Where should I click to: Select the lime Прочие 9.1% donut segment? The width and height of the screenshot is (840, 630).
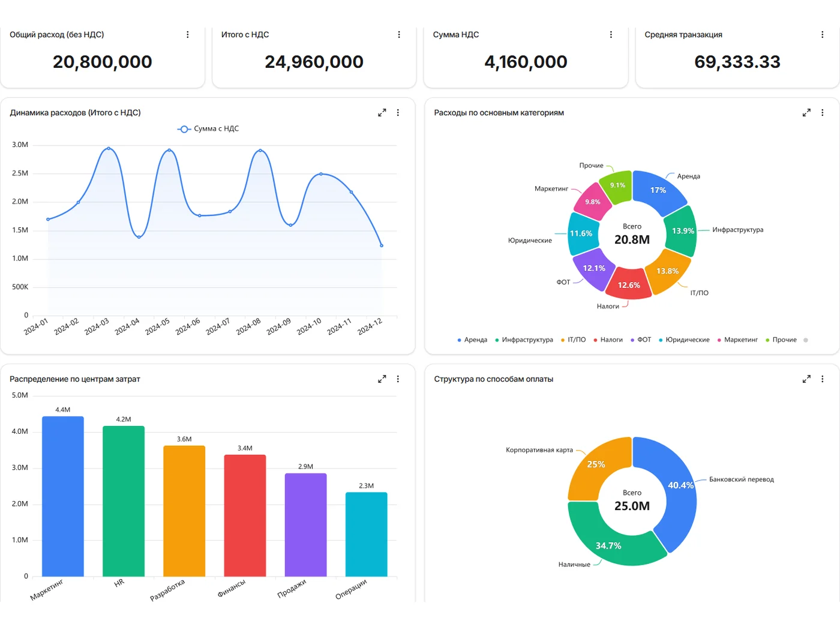point(617,186)
